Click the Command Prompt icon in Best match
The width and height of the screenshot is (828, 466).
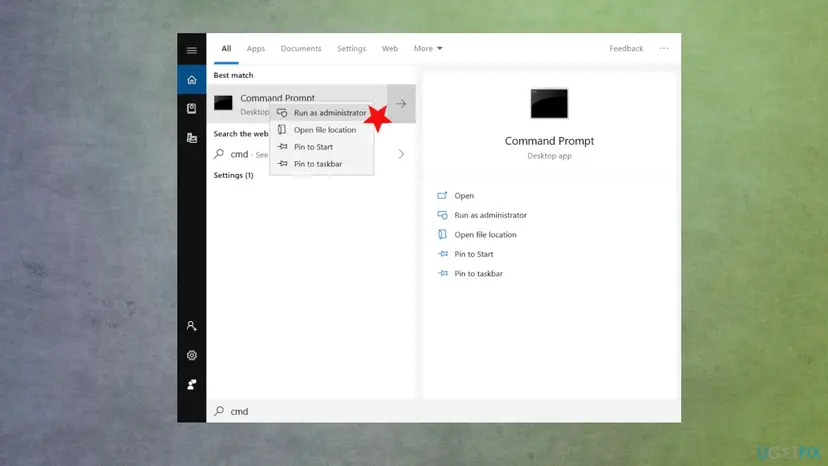pyautogui.click(x=223, y=103)
